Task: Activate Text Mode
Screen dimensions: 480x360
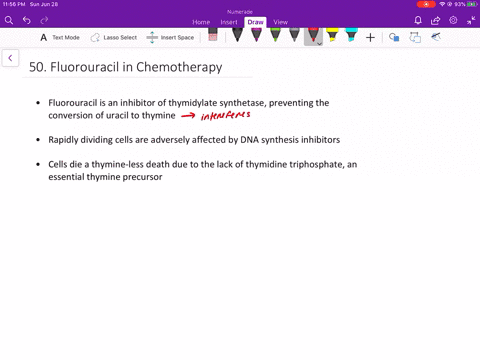Action: 60,38
